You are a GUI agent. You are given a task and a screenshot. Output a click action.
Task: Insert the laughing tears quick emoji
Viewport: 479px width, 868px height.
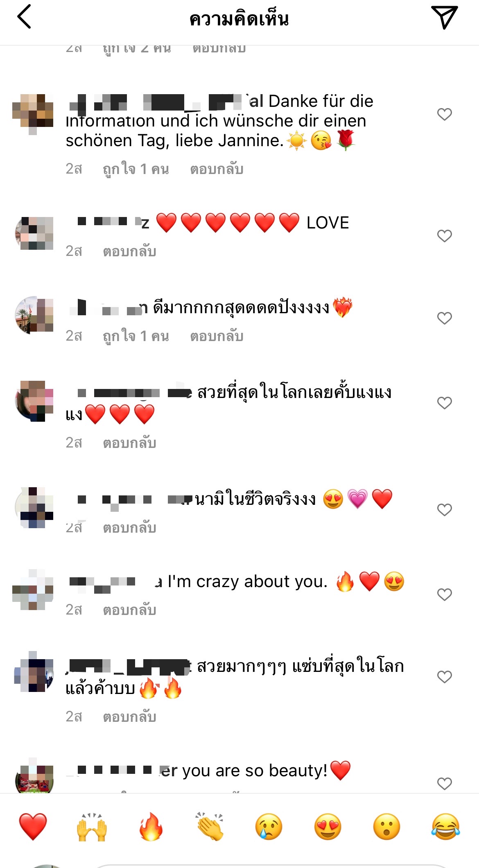(x=445, y=827)
